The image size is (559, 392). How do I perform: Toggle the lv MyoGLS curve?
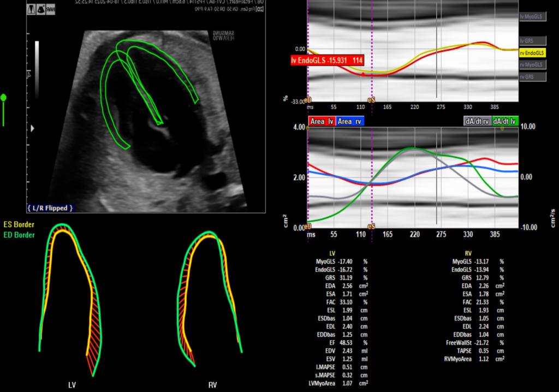[532, 17]
